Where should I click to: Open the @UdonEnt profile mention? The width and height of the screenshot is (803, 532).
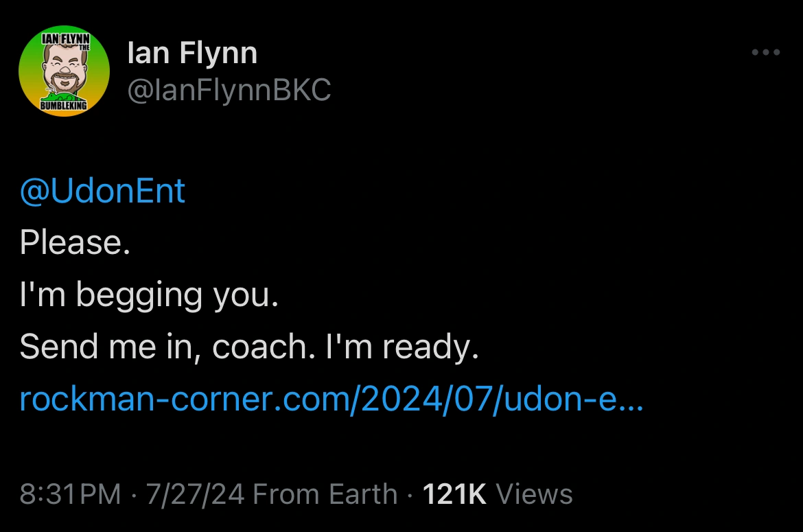[102, 192]
